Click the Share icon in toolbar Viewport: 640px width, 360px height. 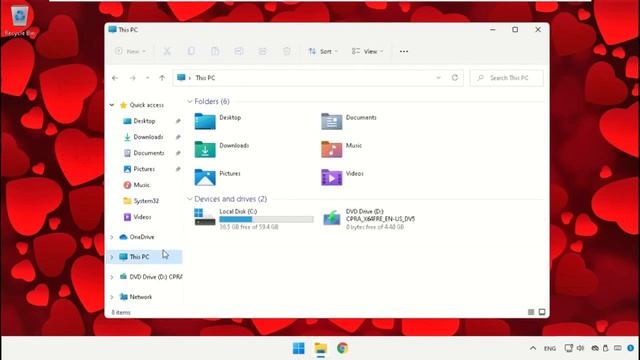coord(262,51)
